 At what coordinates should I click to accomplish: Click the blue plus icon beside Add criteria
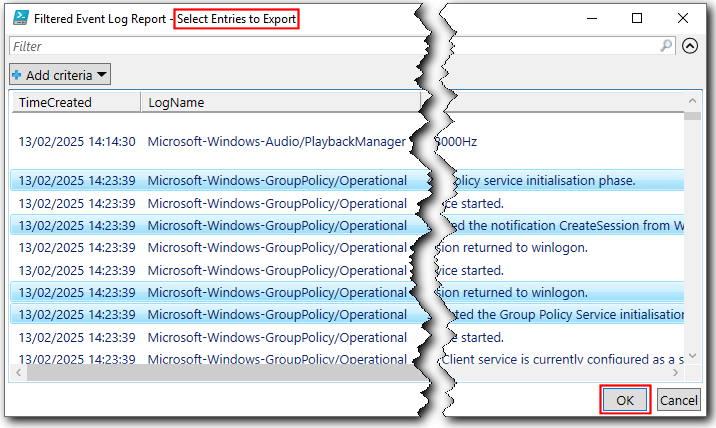pyautogui.click(x=17, y=75)
